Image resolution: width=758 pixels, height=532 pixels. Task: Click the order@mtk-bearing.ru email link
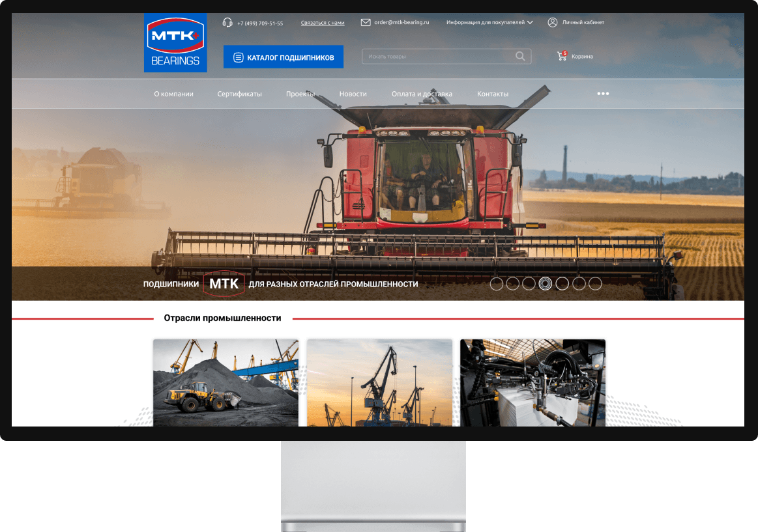click(401, 22)
